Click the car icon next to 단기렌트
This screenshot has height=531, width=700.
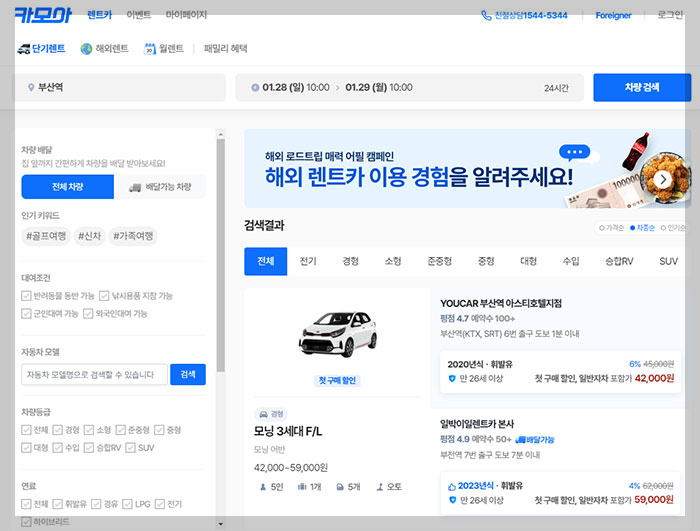point(23,49)
